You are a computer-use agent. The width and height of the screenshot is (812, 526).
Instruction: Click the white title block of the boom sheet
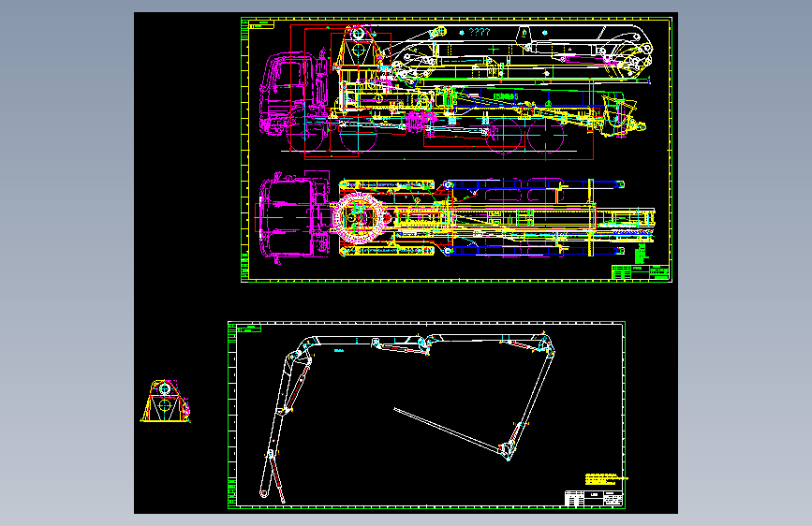click(x=594, y=498)
